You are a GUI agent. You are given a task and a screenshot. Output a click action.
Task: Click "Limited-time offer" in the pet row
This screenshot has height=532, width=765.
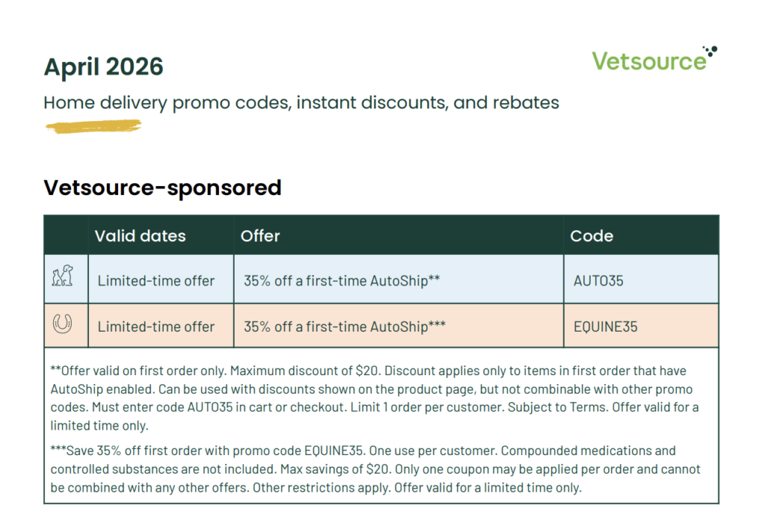[x=156, y=281]
